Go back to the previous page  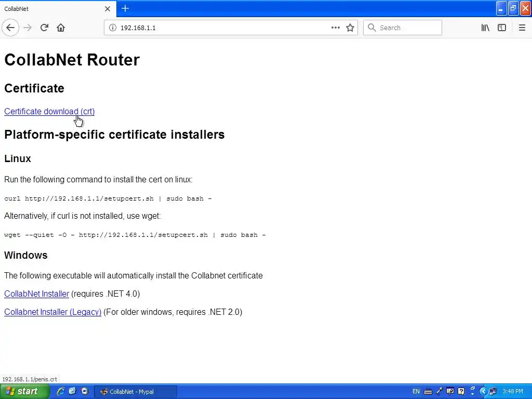(x=10, y=28)
